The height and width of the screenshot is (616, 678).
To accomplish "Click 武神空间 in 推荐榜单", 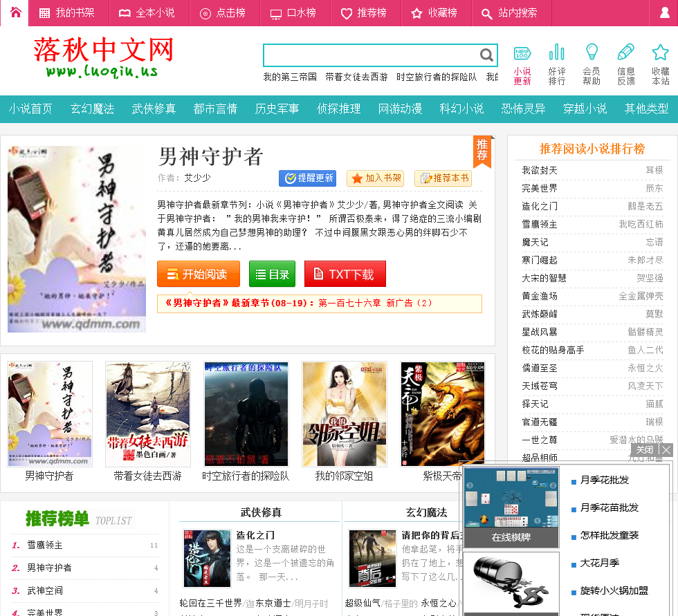I will coord(45,590).
